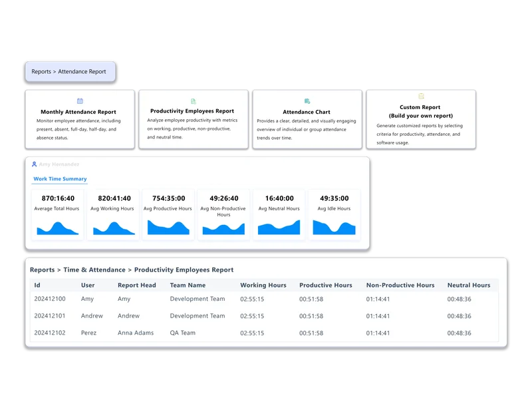
Task: Click neutral hours 00:48:36 in Amy's row
Action: [459, 299]
